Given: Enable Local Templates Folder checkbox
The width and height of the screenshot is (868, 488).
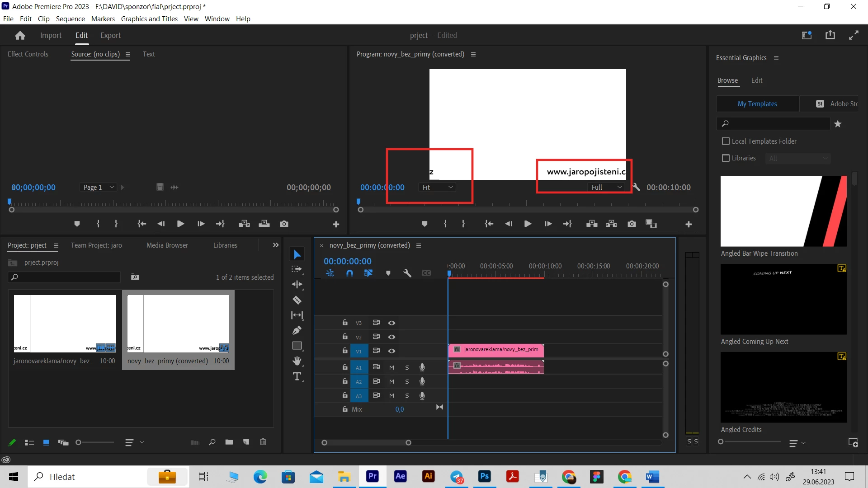Looking at the screenshot, I should [726, 141].
